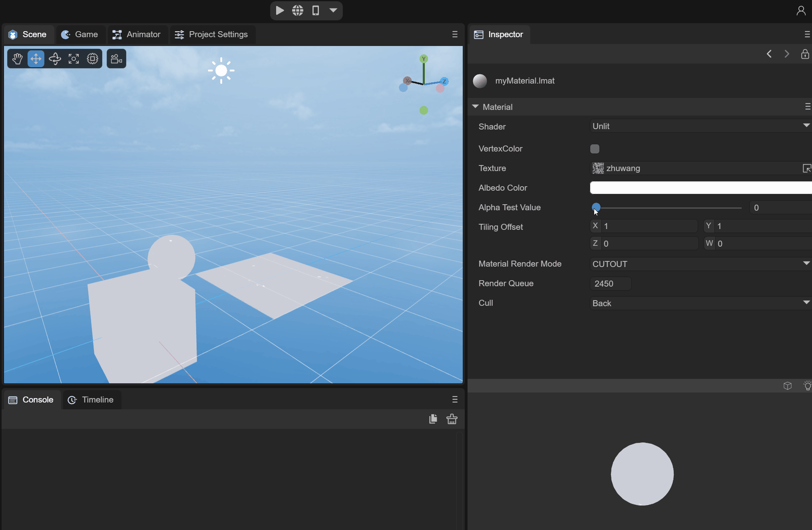Click the mobile device preview icon

pyautogui.click(x=316, y=10)
